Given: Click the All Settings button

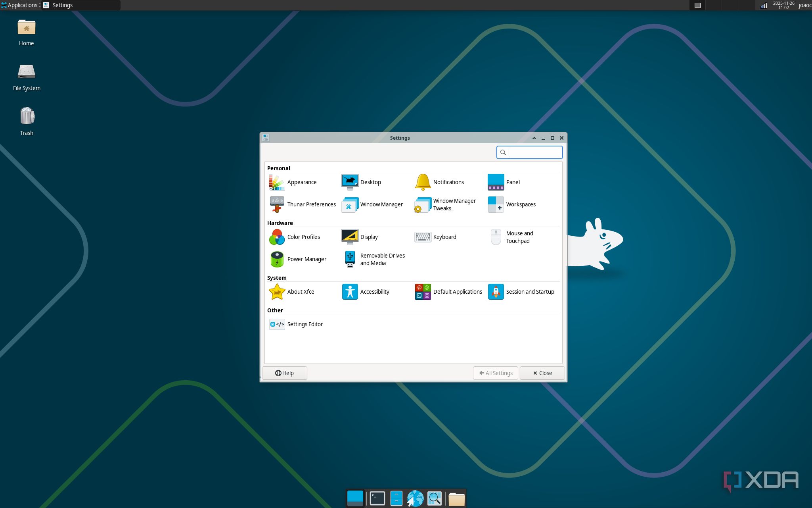Looking at the screenshot, I should (495, 373).
